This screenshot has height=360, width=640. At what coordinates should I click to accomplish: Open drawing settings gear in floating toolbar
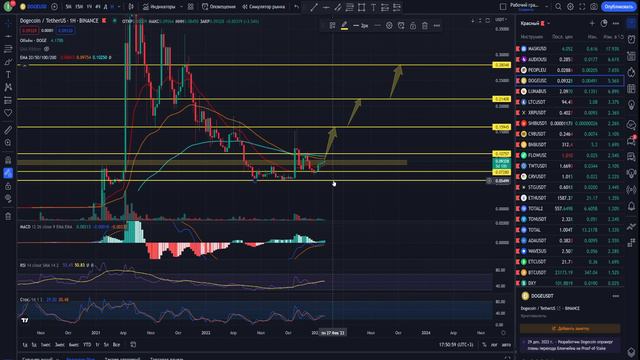click(x=389, y=26)
